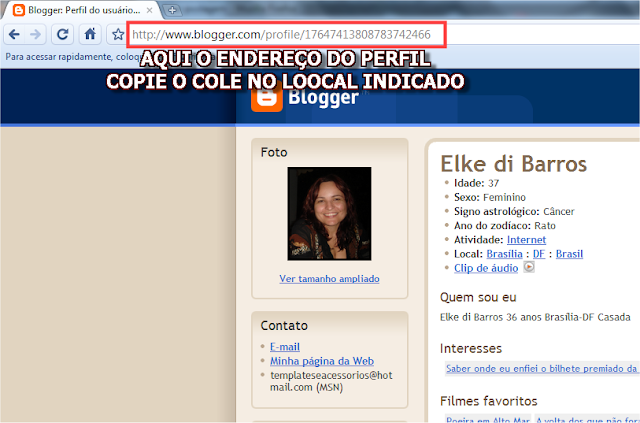The image size is (640, 423).
Task: Bookmark this page with the star icon
Action: point(118,34)
